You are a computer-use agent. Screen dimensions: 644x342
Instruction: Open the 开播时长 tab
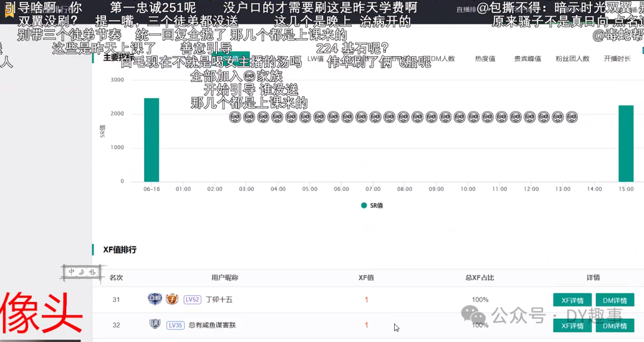[617, 58]
